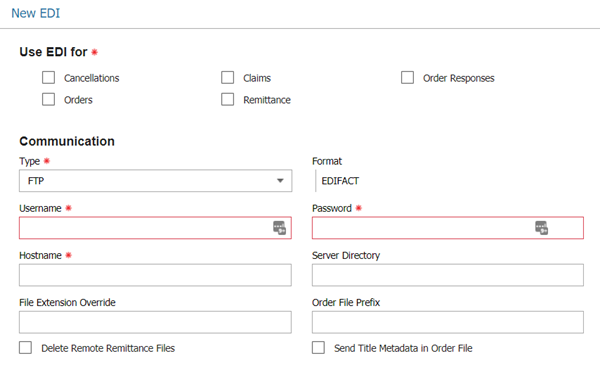Click the Order Responses label text

[x=458, y=78]
